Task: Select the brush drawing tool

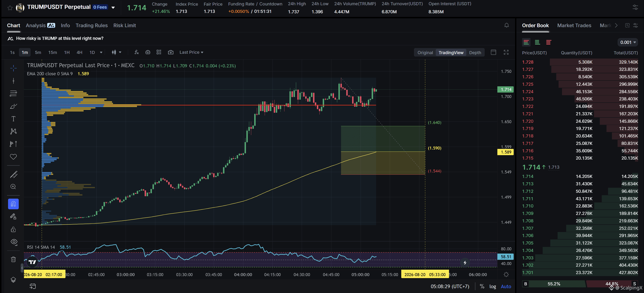Action: [x=13, y=106]
